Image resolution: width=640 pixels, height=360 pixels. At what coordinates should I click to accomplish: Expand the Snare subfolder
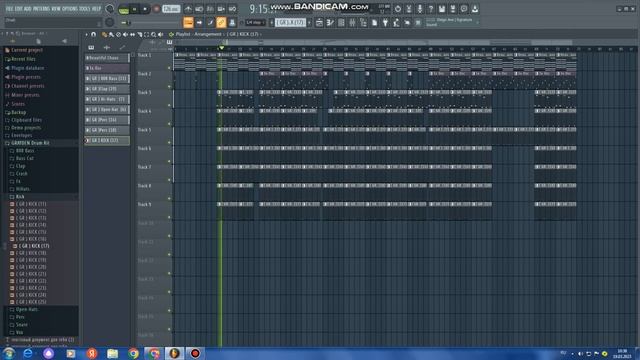point(22,325)
